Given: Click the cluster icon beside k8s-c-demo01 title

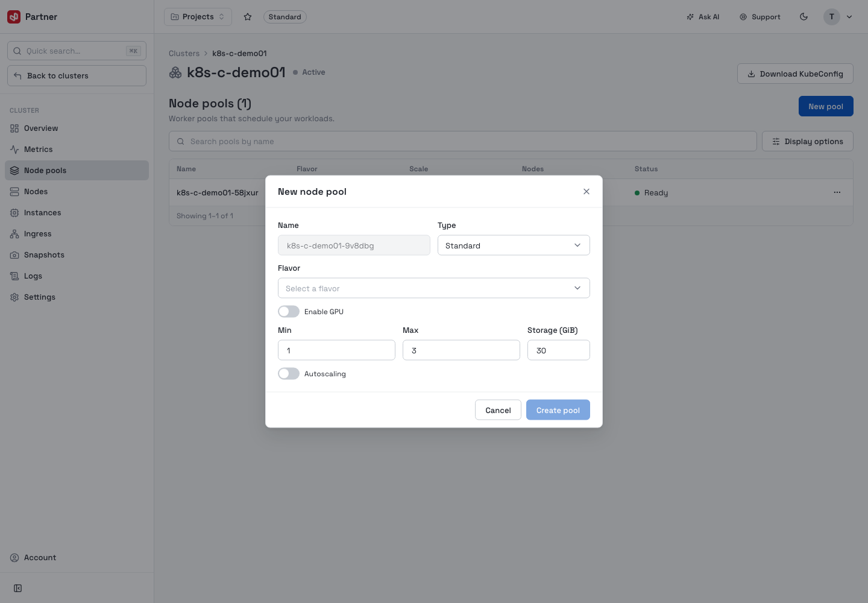Looking at the screenshot, I should (x=175, y=72).
